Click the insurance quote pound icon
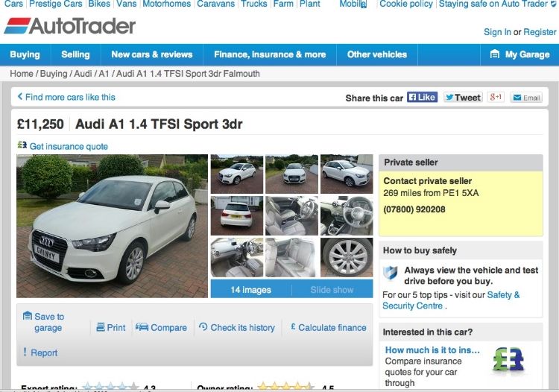 tap(22, 145)
